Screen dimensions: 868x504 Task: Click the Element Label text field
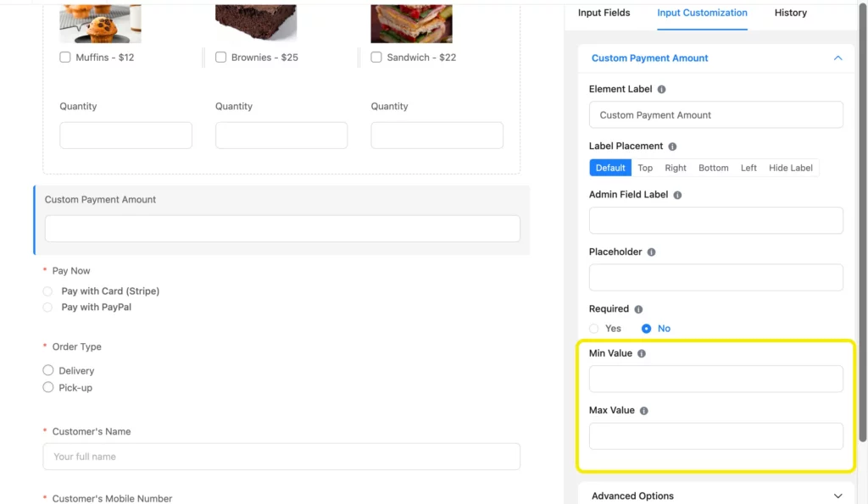715,115
